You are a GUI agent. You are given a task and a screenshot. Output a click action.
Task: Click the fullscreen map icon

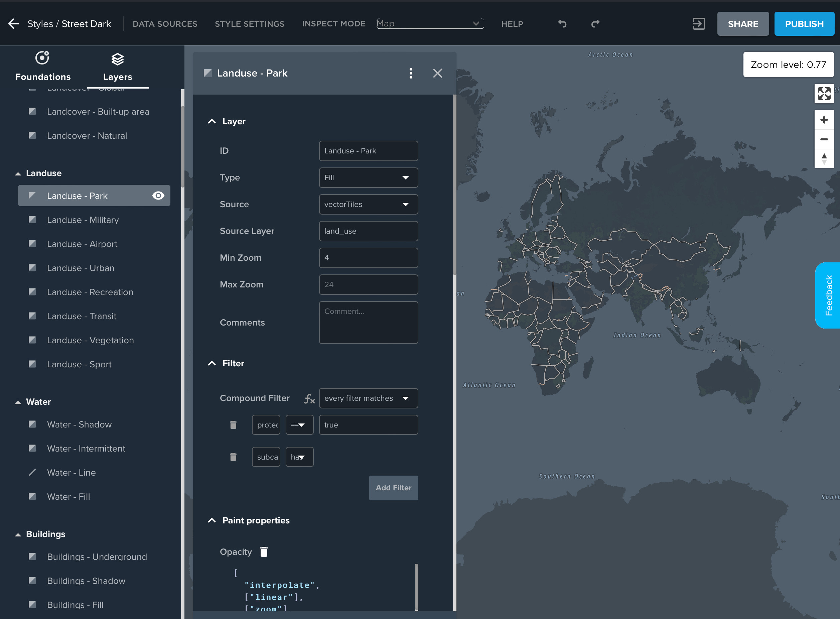[x=824, y=94]
